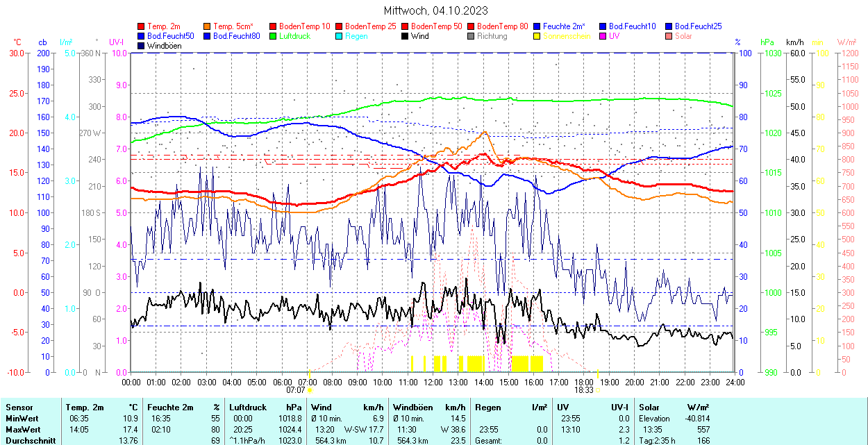The height and width of the screenshot is (445, 868).
Task: Click the Bod.Feucht80 legend label
Action: tap(236, 36)
